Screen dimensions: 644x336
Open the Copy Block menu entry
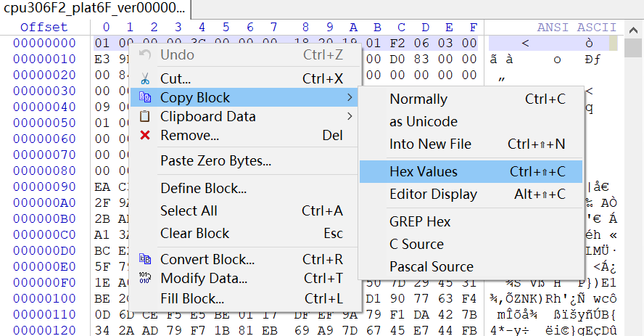(x=245, y=97)
